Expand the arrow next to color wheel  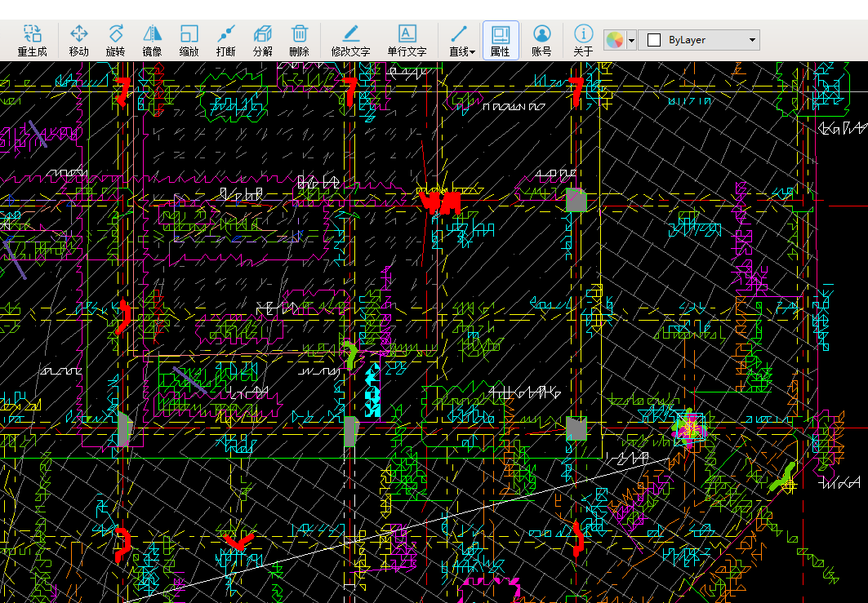[x=631, y=40]
